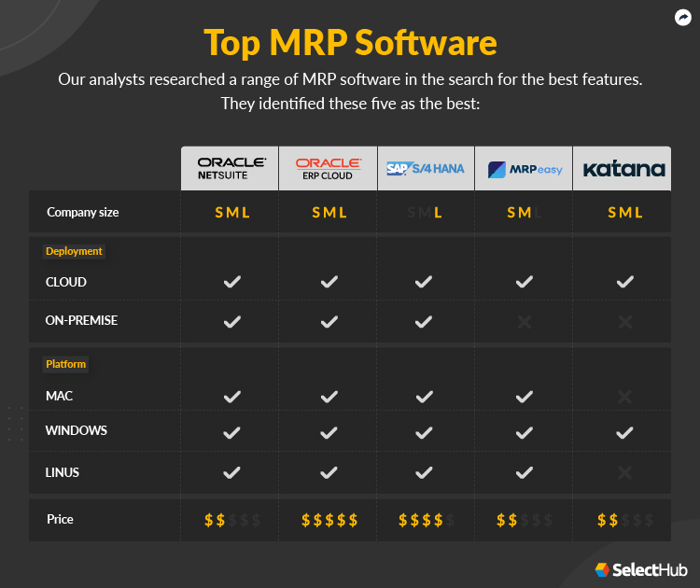
Task: Click the Company size row label
Action: 83,212
